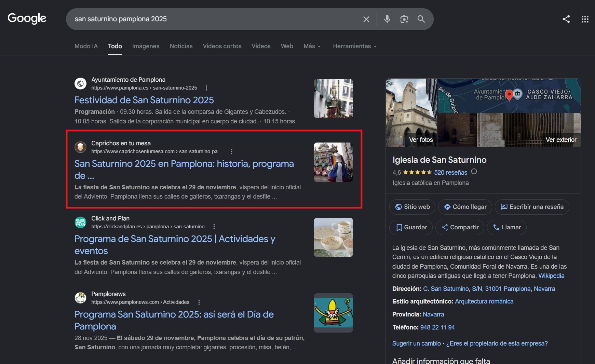Click the pamplonews.com Actividades URL breadcrumb

pos(140,302)
